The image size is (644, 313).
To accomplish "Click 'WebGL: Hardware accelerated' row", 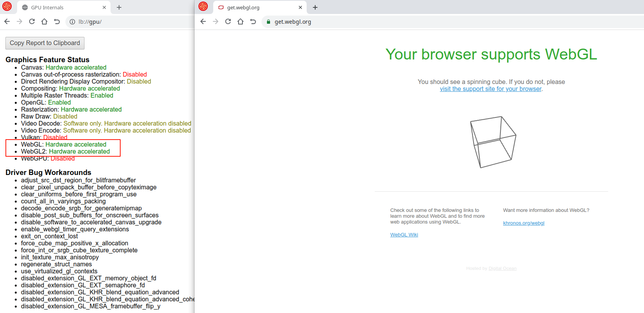I will point(63,144).
